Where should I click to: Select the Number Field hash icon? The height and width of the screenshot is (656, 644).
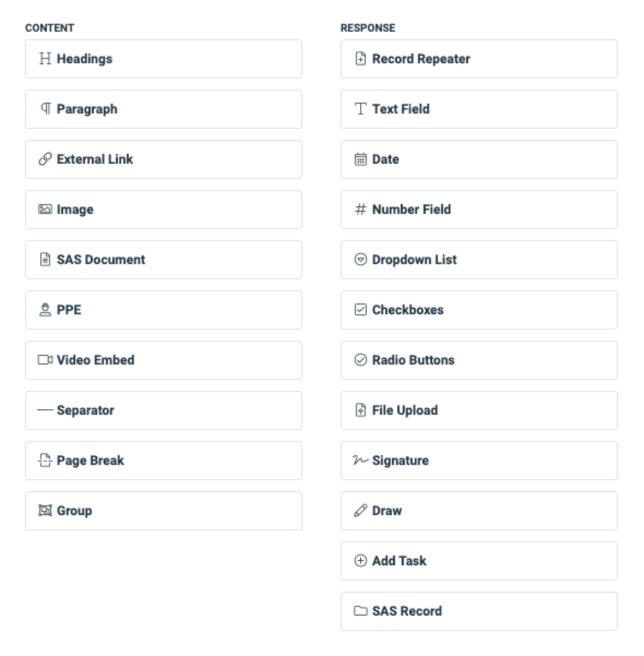click(361, 209)
